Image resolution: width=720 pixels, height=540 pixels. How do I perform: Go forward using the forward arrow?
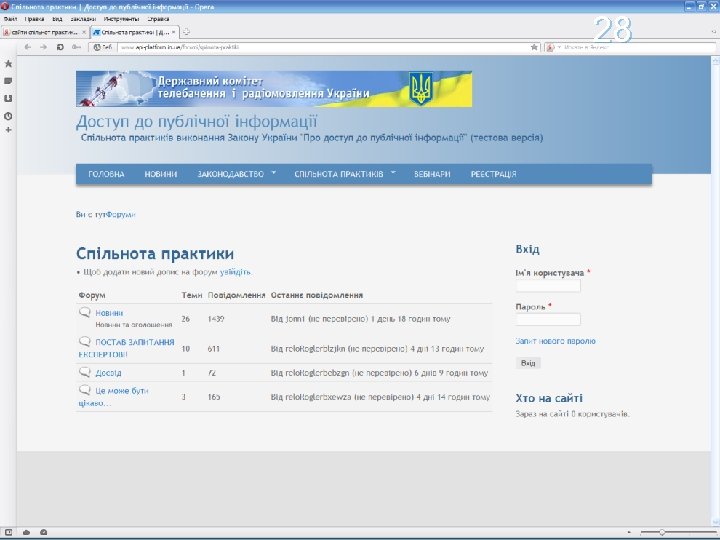pos(43,47)
